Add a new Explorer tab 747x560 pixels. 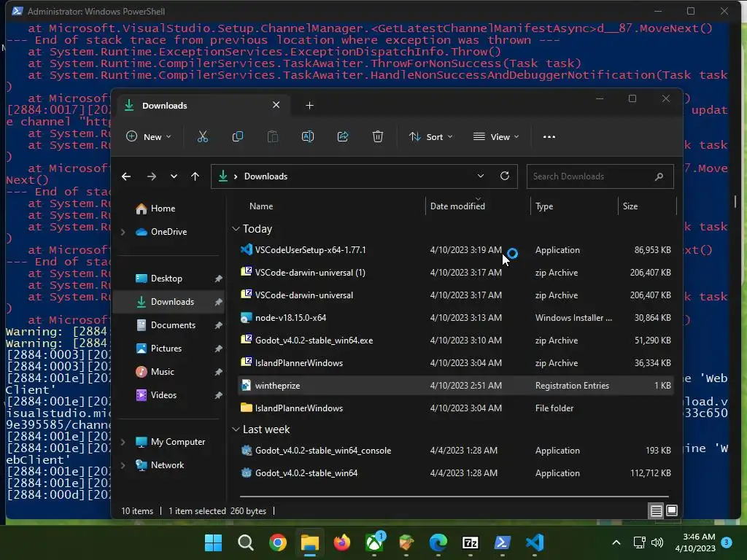(x=309, y=106)
